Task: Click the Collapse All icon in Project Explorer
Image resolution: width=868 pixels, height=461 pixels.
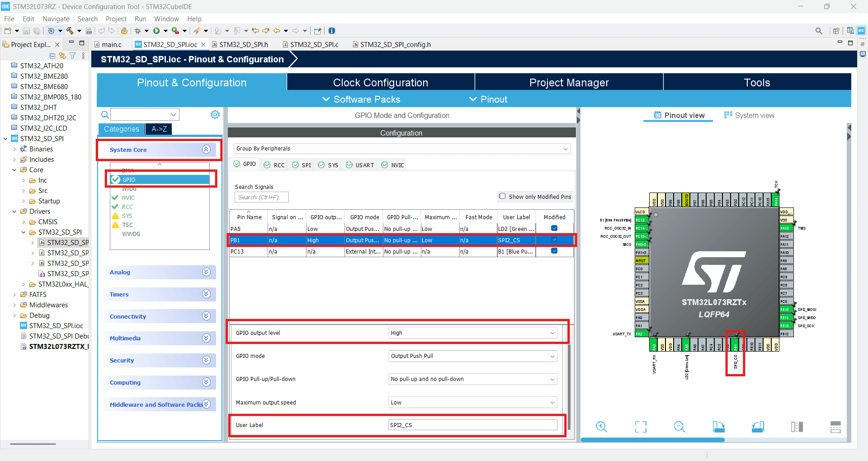Action: (x=52, y=56)
